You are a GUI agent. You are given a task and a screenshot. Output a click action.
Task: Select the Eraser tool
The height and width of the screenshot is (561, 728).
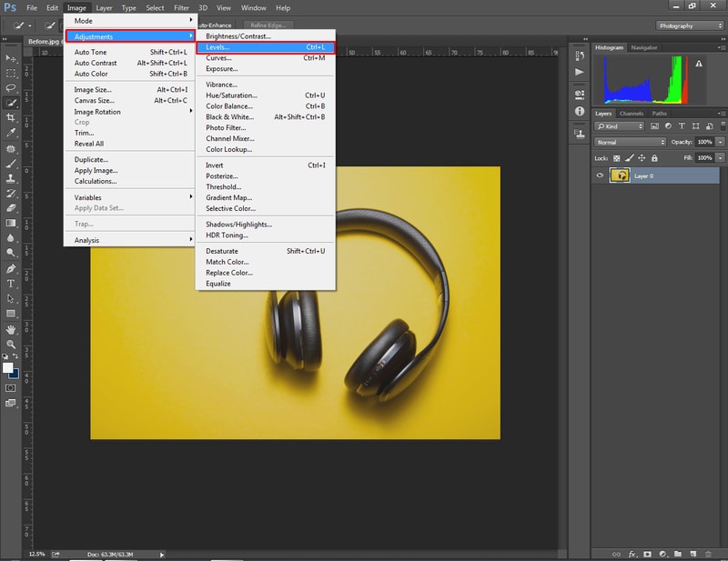[x=10, y=208]
